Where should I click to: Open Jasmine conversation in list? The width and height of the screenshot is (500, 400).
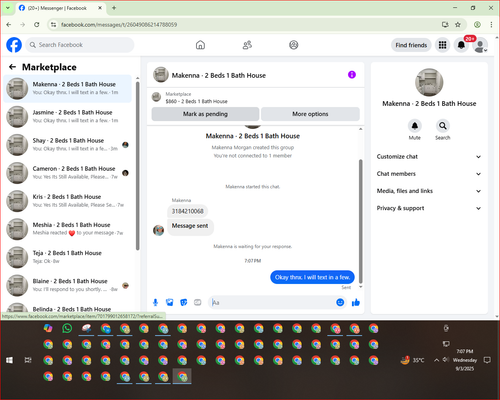(68, 116)
